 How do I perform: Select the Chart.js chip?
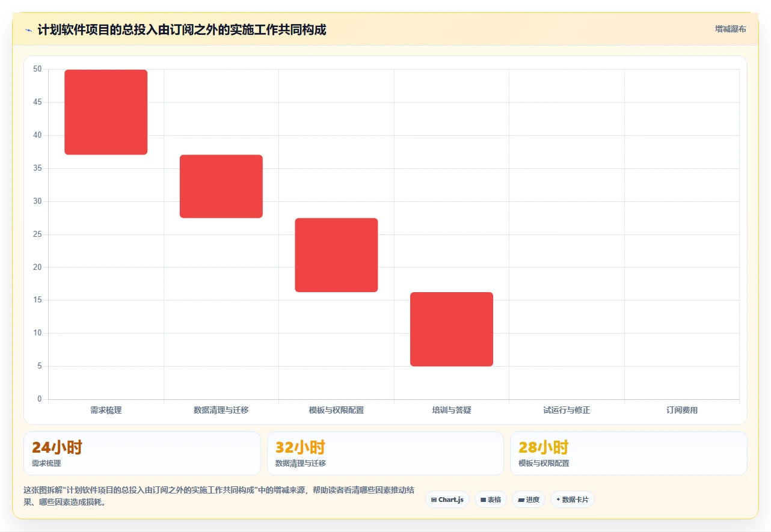tap(447, 500)
